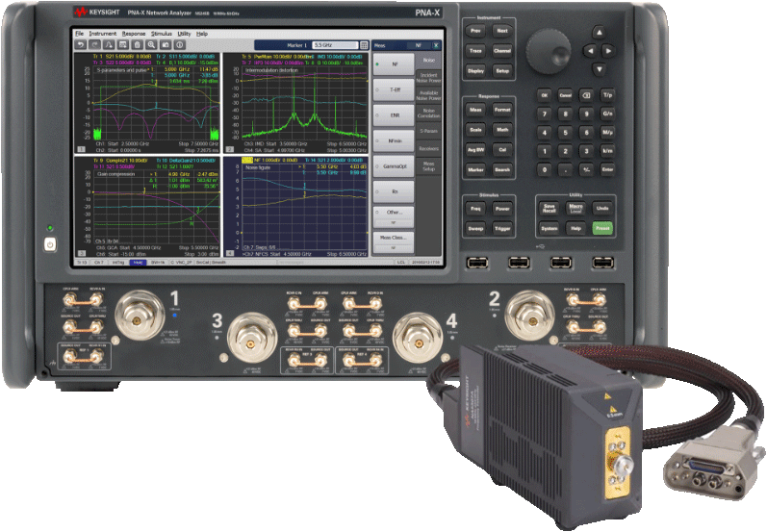Push the G/n unit key on keypad
This screenshot has height=532, width=767.
point(607,114)
